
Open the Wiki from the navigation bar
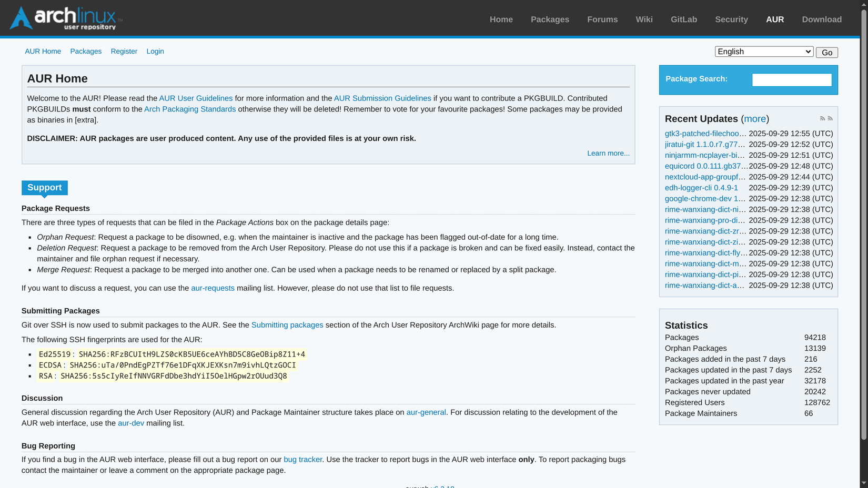(x=644, y=19)
